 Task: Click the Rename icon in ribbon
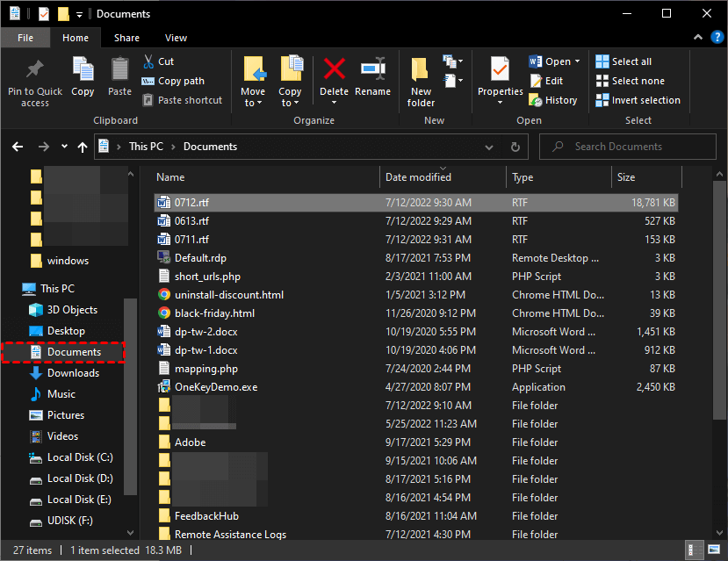coord(372,70)
